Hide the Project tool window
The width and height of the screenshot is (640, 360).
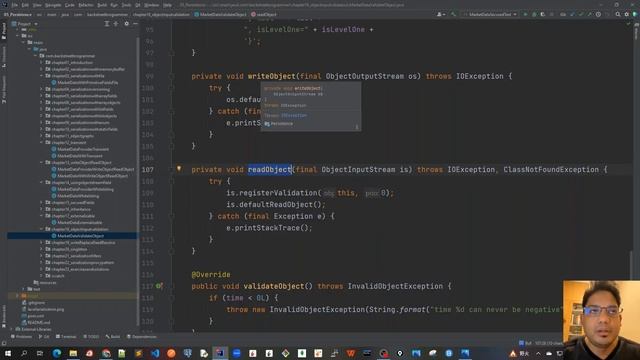(135, 24)
